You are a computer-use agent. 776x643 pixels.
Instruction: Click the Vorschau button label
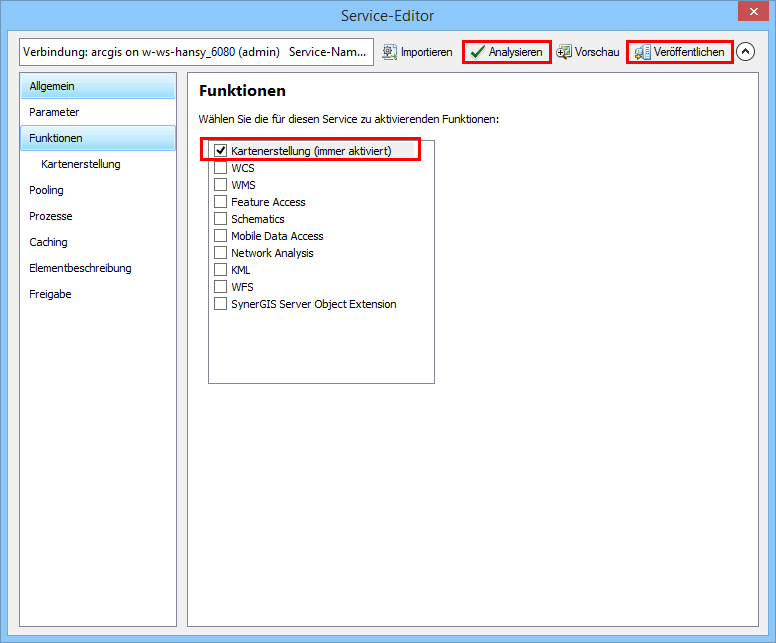point(597,52)
